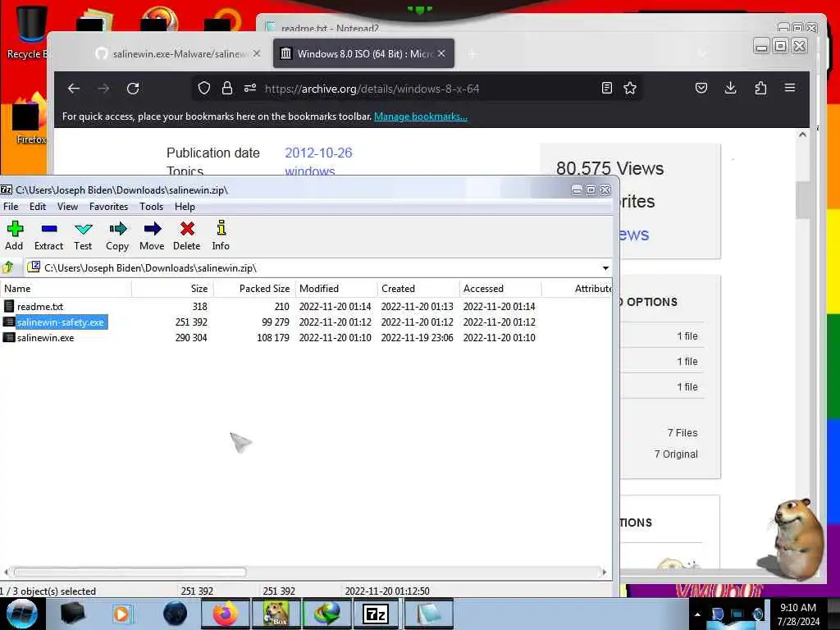The height and width of the screenshot is (630, 840).
Task: Click the Firefox scrollbar up arrow
Action: pyautogui.click(x=802, y=135)
